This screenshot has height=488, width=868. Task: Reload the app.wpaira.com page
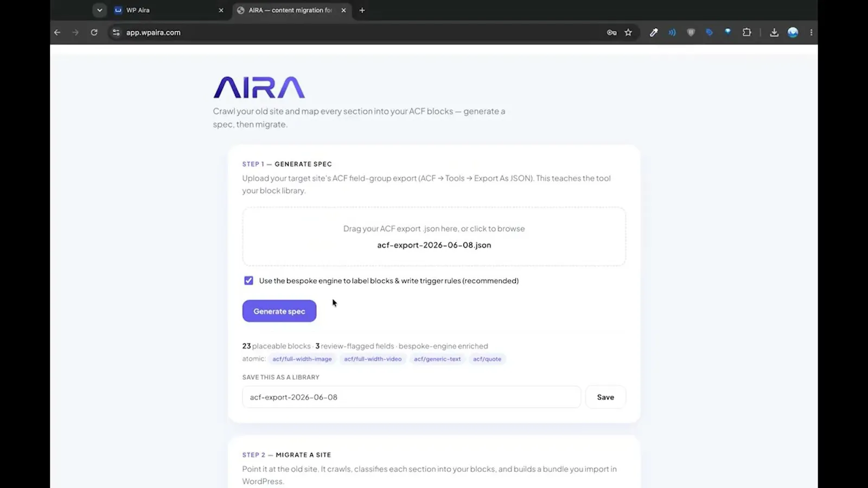point(94,33)
